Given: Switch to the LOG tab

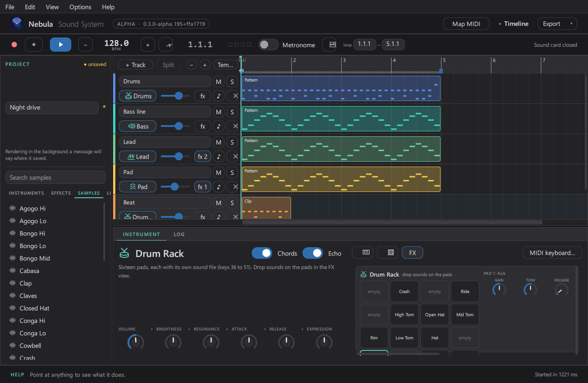Looking at the screenshot, I should coord(179,234).
